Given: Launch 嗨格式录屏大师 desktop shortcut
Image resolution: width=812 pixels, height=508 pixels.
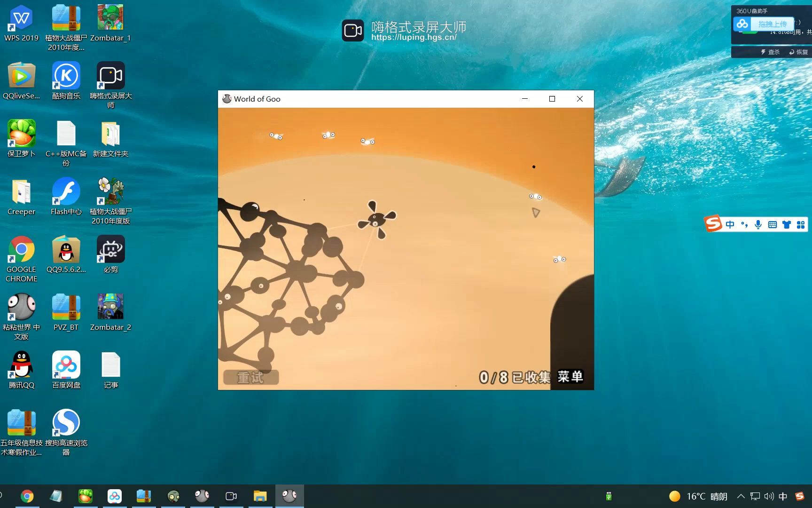Looking at the screenshot, I should point(110,85).
